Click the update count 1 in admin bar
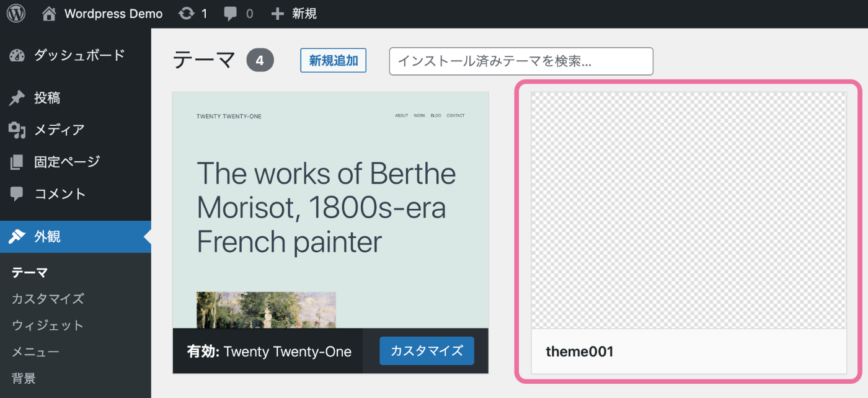This screenshot has width=868, height=398. pyautogui.click(x=204, y=14)
